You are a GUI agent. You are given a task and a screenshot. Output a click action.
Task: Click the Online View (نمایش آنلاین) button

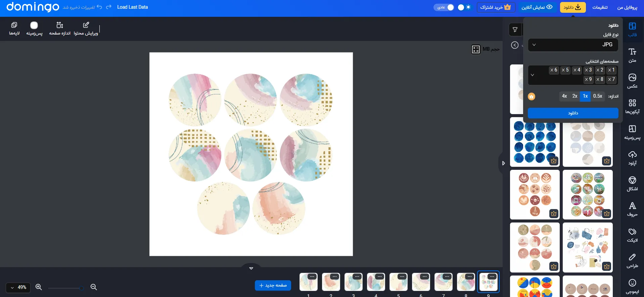pyautogui.click(x=537, y=7)
